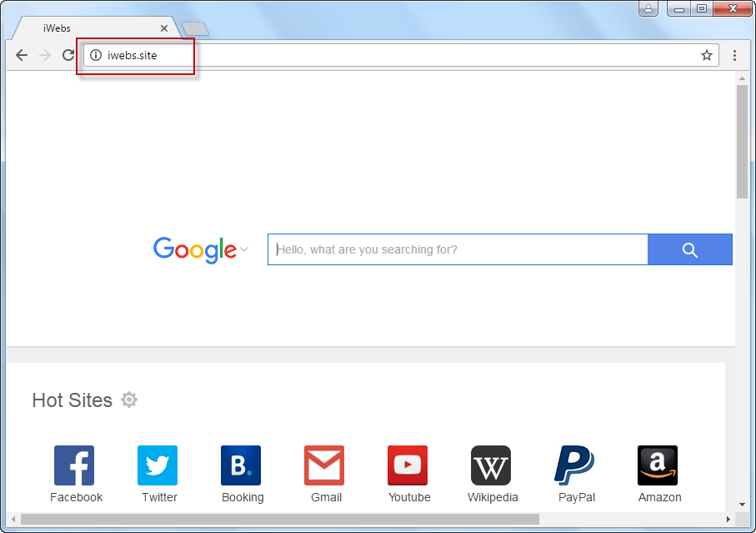Click the Hot Sites heading
This screenshot has width=756, height=533.
73,400
